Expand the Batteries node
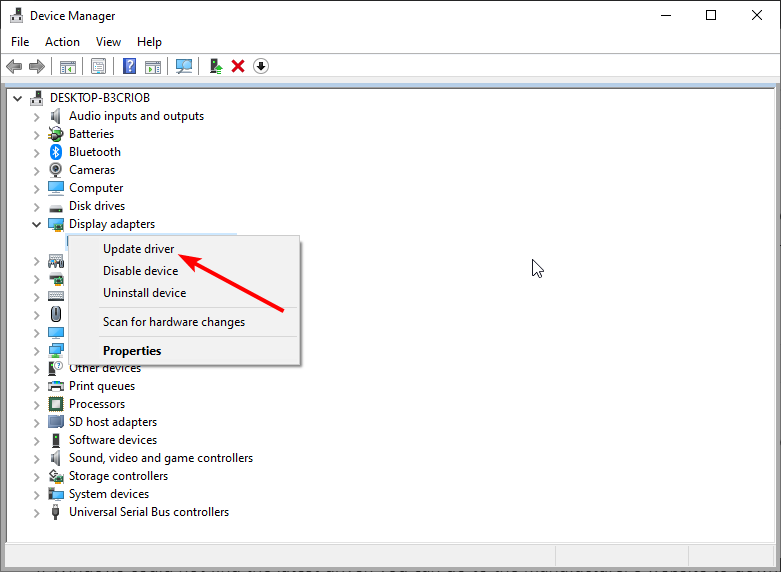781x572 pixels. coord(36,135)
